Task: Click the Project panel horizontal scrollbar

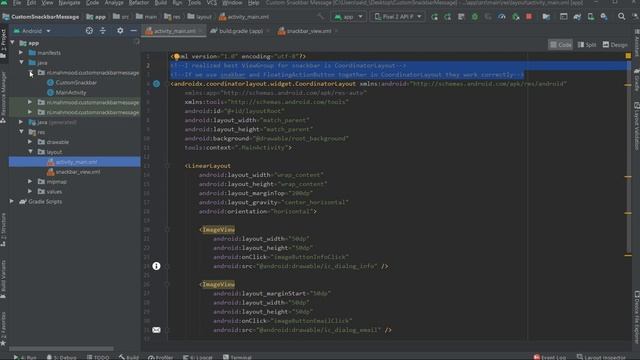Action: (61, 349)
